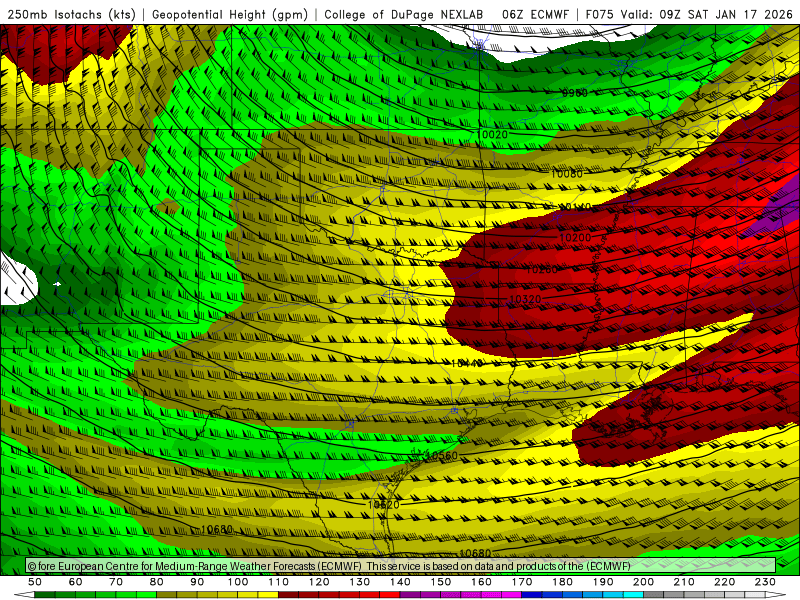
Task: Select the 10560 height contour label
Action: [x=442, y=456]
